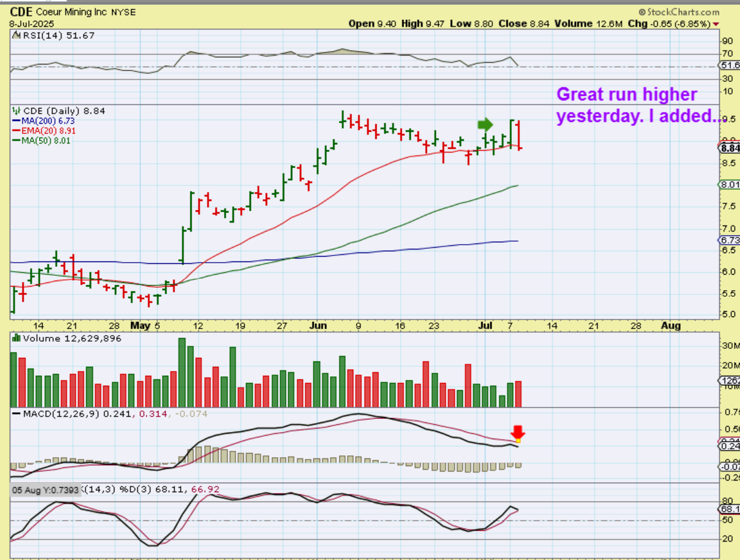Image resolution: width=740 pixels, height=560 pixels.
Task: Click the 7.5 level on the price axis
Action: coord(727,206)
